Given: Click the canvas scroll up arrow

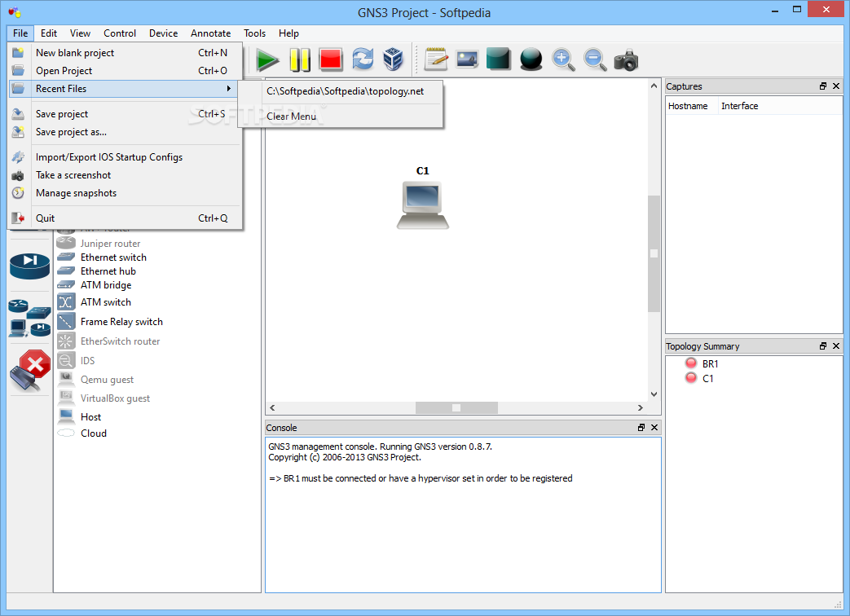Looking at the screenshot, I should point(654,86).
